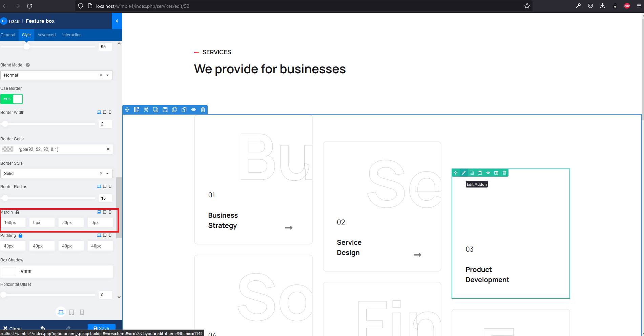Viewport: 644px width, 336px height.
Task: Toggle addon visibility with the eye icon
Action: 488,173
